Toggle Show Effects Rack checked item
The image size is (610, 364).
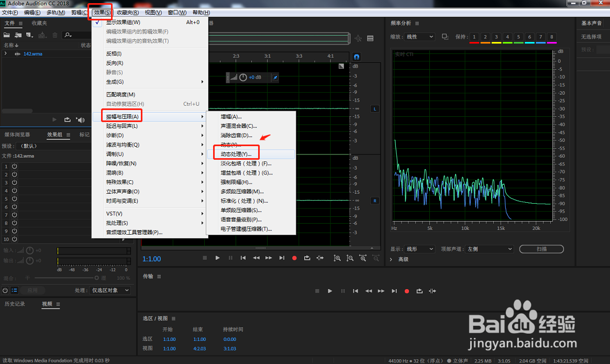pyautogui.click(x=149, y=22)
